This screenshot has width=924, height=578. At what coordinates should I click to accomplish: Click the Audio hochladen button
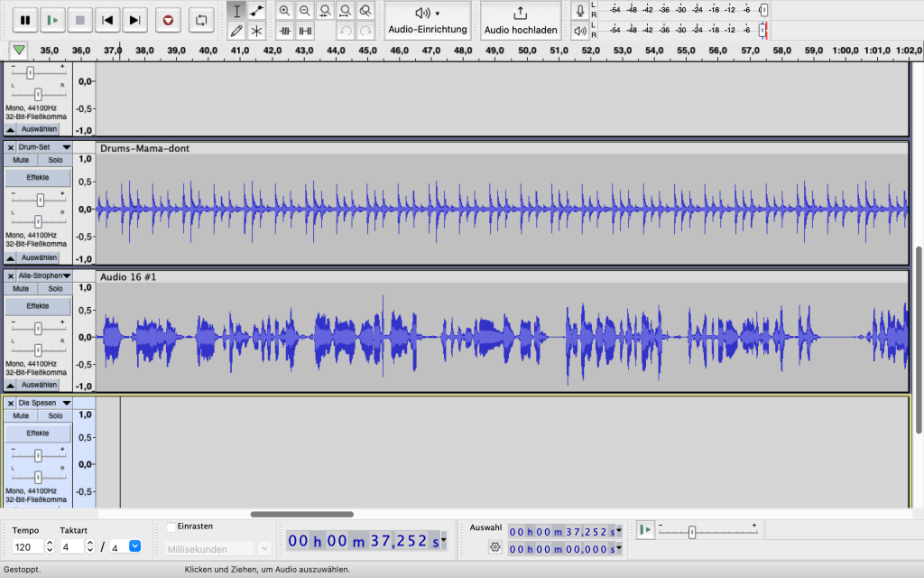point(521,20)
